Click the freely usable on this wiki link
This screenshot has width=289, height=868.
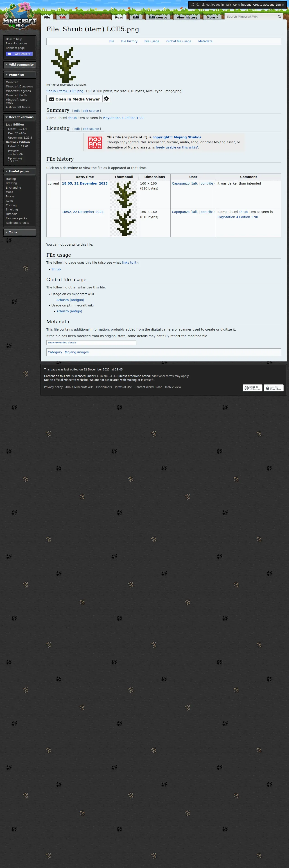tap(177, 147)
